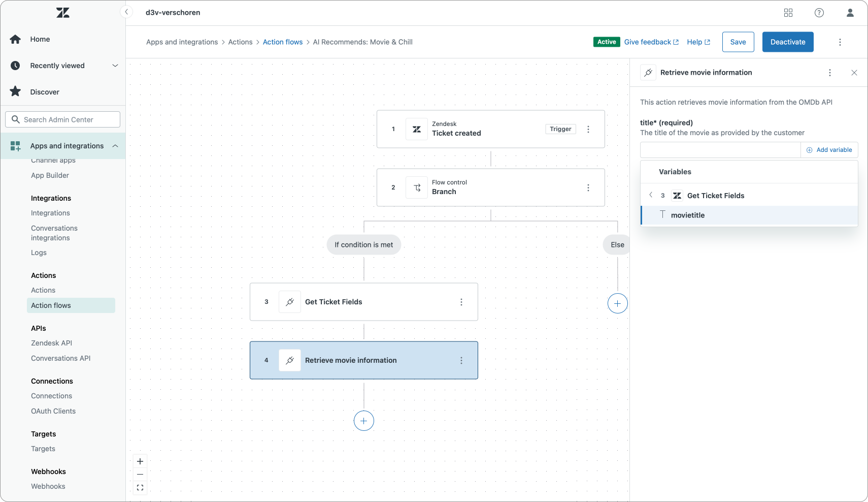Click the Deactivate button

788,42
